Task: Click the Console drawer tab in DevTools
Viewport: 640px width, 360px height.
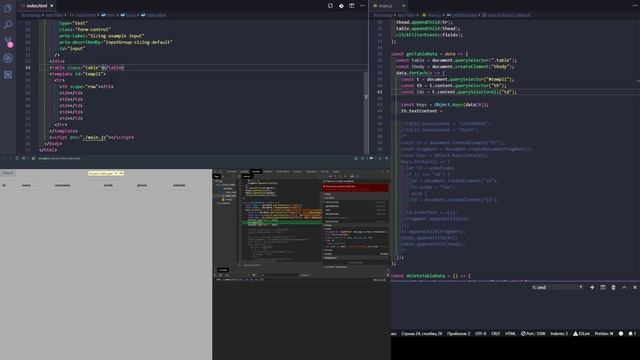Action: pos(223,270)
